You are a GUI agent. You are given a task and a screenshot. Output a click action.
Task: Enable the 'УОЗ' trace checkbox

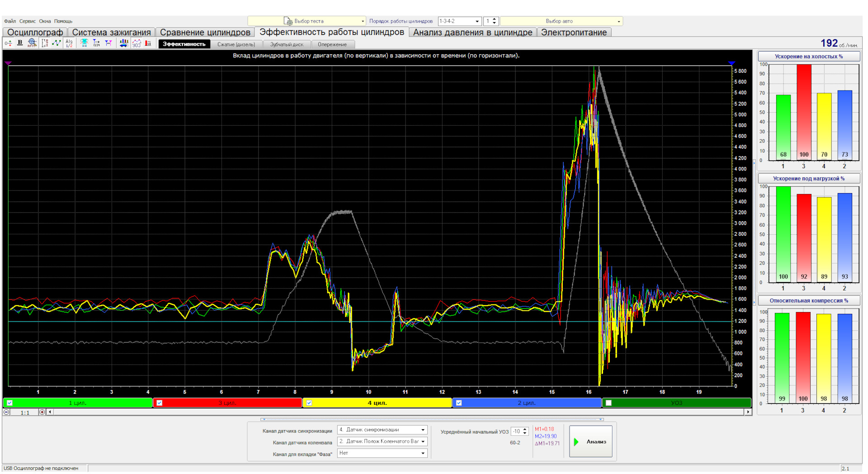[609, 403]
